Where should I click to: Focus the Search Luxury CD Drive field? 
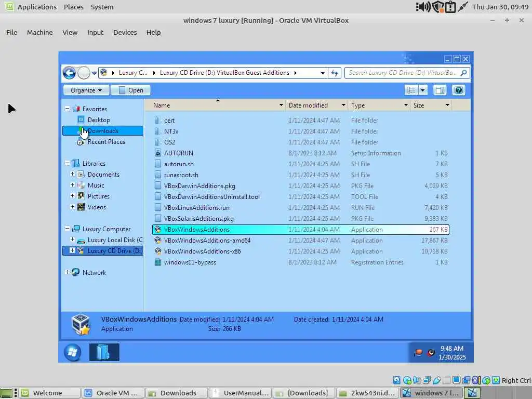(407, 73)
